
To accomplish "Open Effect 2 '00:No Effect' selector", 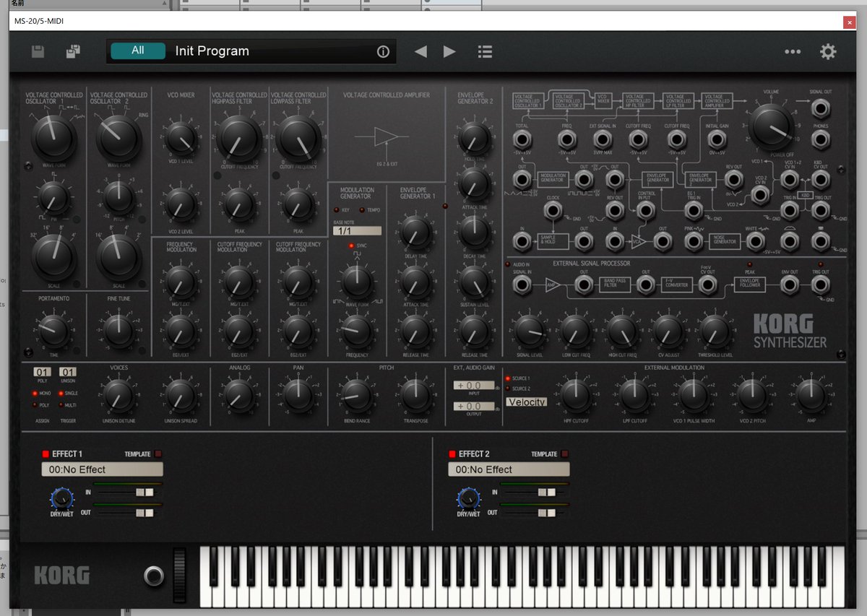I will click(509, 469).
